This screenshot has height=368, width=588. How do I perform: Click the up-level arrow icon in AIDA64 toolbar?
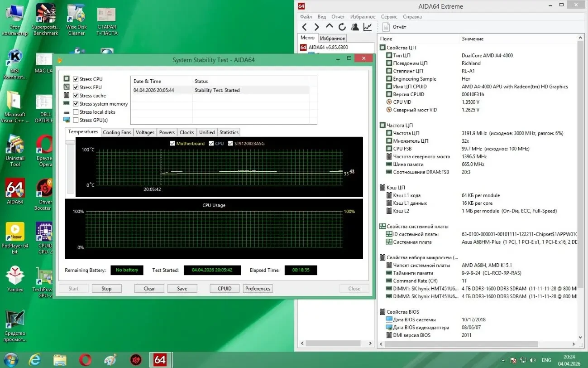(x=330, y=27)
